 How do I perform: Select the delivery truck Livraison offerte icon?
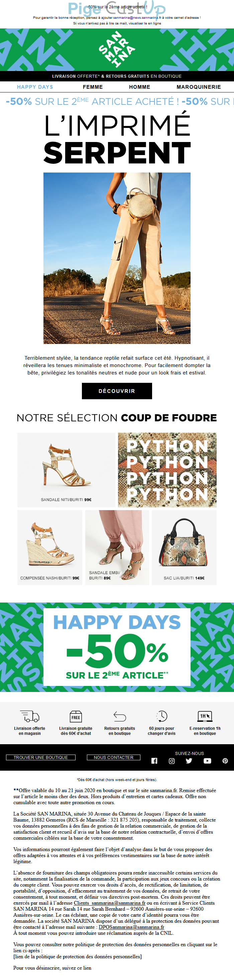[30, 716]
